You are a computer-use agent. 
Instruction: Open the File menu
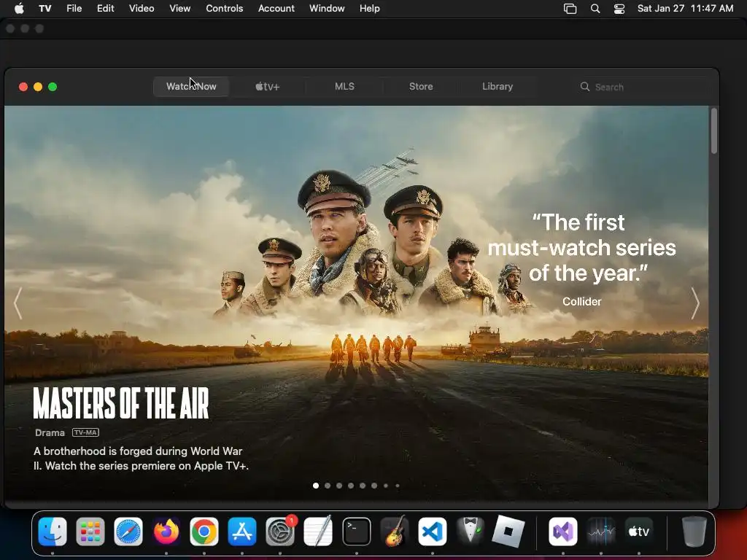74,8
